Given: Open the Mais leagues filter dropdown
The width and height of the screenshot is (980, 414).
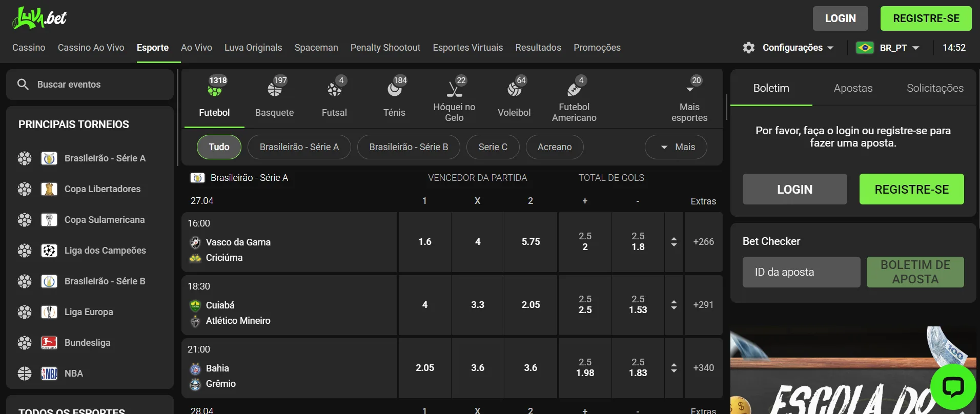Looking at the screenshot, I should tap(676, 147).
